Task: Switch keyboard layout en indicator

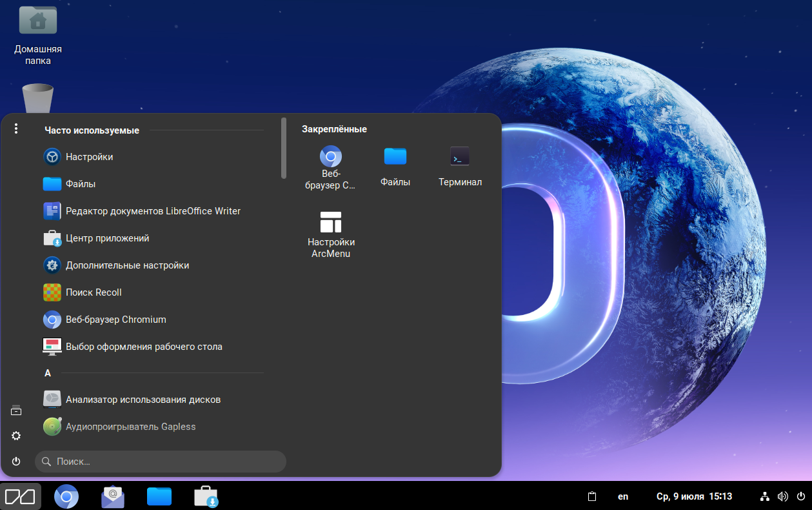Action: 623,496
